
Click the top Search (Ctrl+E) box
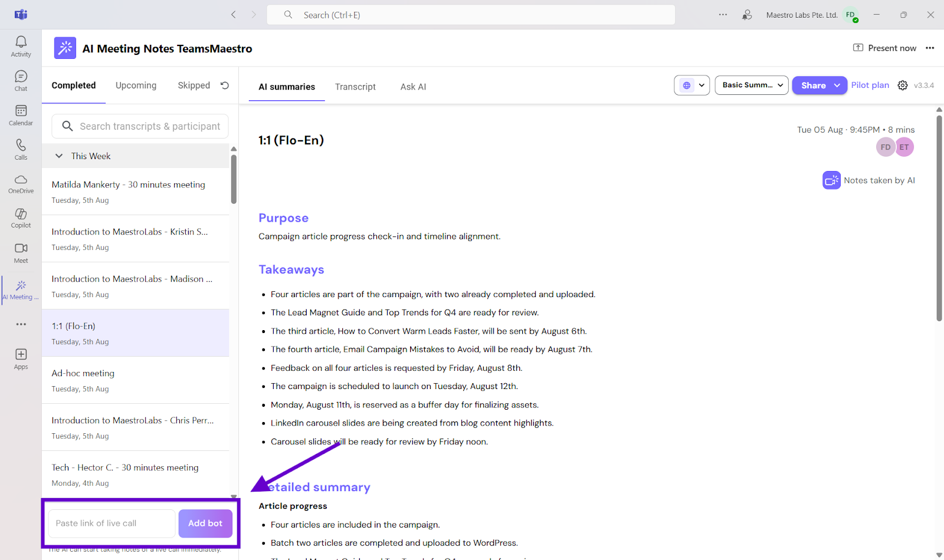coord(471,15)
